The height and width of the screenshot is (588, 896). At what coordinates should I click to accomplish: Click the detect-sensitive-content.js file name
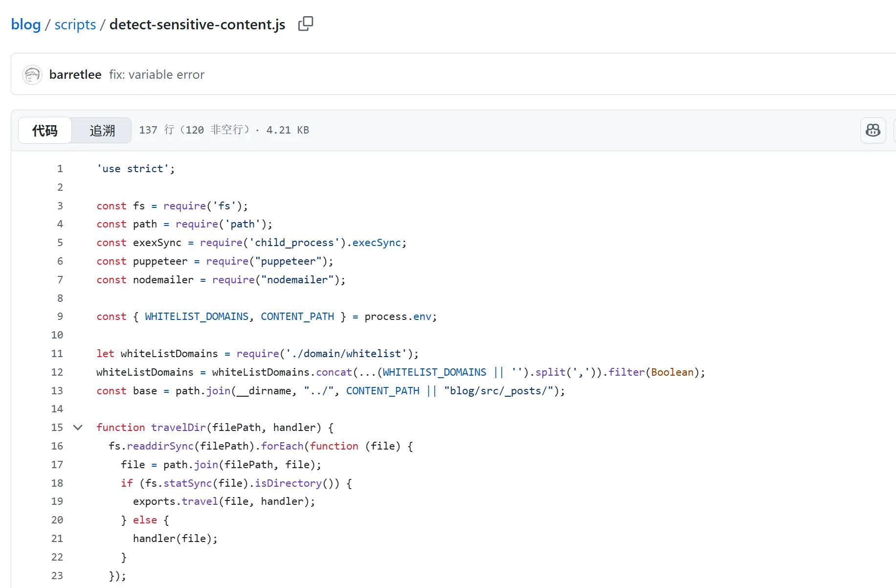pyautogui.click(x=197, y=24)
